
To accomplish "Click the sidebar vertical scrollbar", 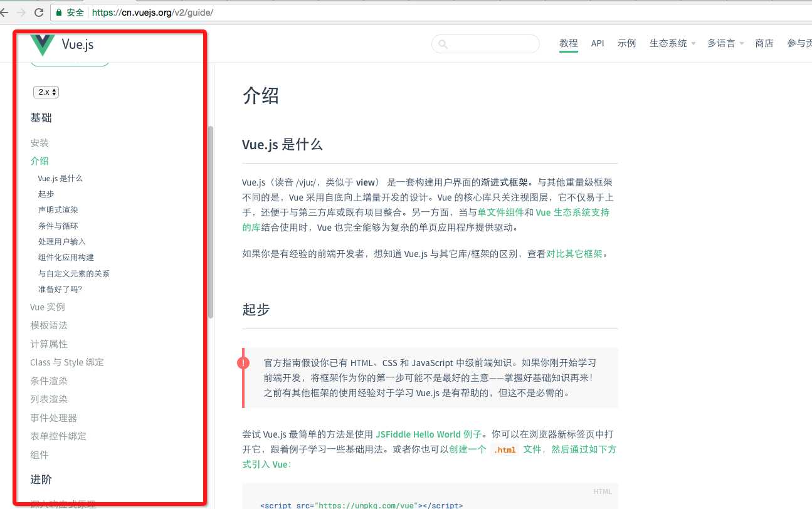I will point(211,222).
